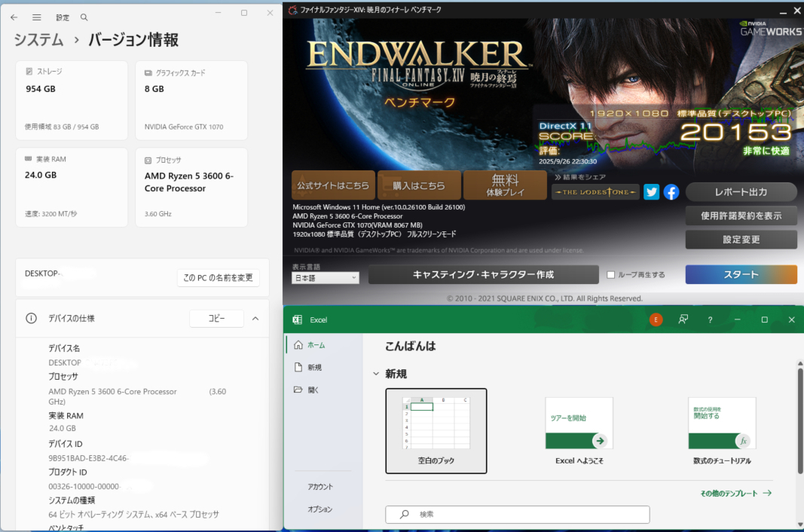Click the Excel account avatar
The image size is (804, 532).
(656, 320)
